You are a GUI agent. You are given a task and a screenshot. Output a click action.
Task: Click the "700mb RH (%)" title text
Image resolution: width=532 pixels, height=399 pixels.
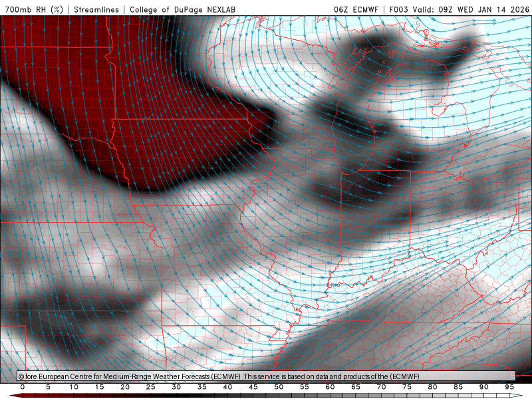coord(34,9)
